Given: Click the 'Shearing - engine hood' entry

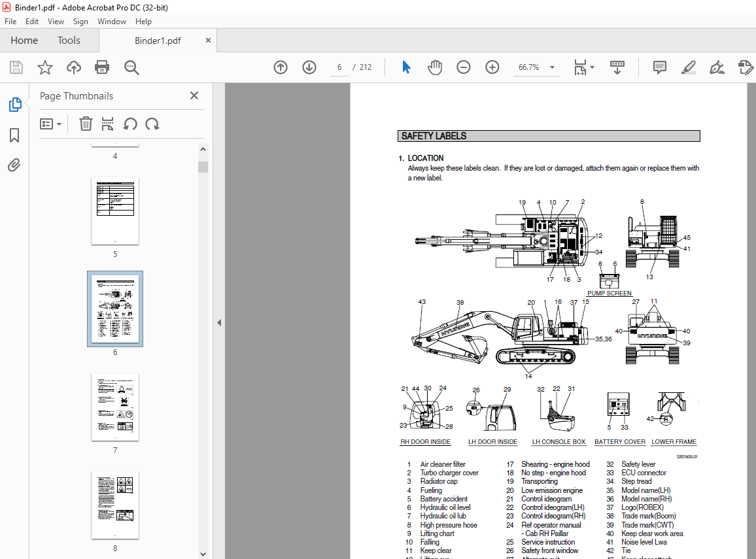Looking at the screenshot, I should tap(555, 464).
